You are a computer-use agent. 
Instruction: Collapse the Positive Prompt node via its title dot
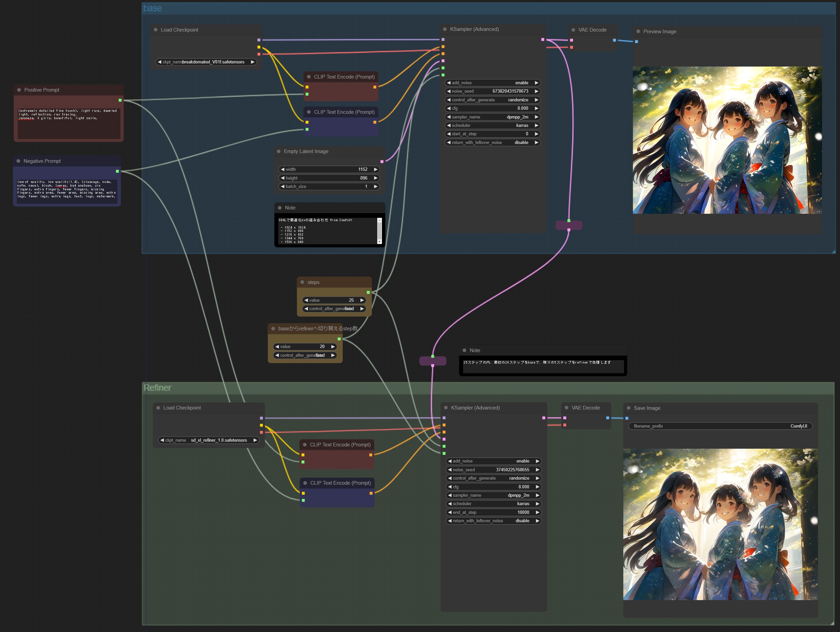(19, 90)
